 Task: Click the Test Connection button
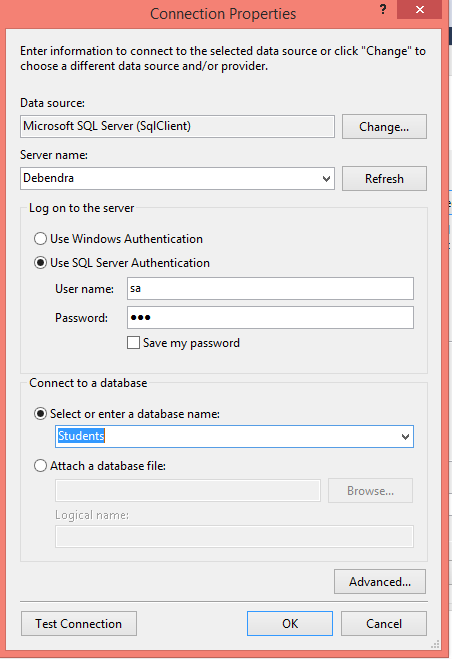coord(79,624)
